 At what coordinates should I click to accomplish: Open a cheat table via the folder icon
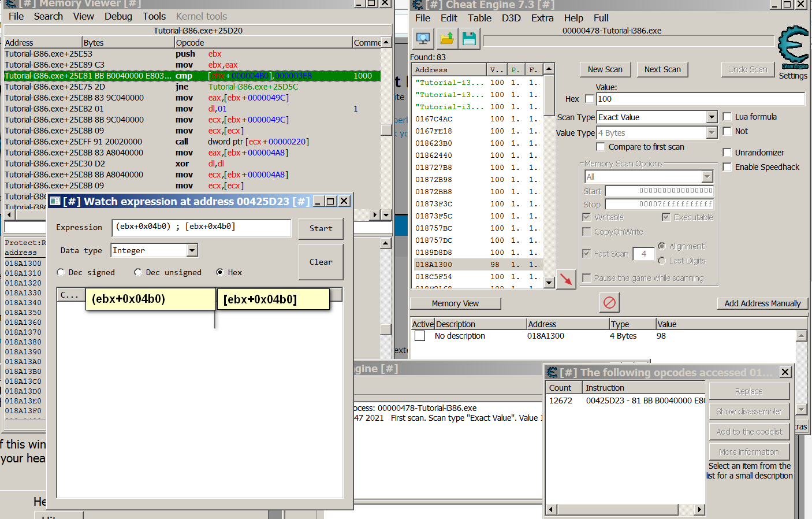pyautogui.click(x=445, y=38)
